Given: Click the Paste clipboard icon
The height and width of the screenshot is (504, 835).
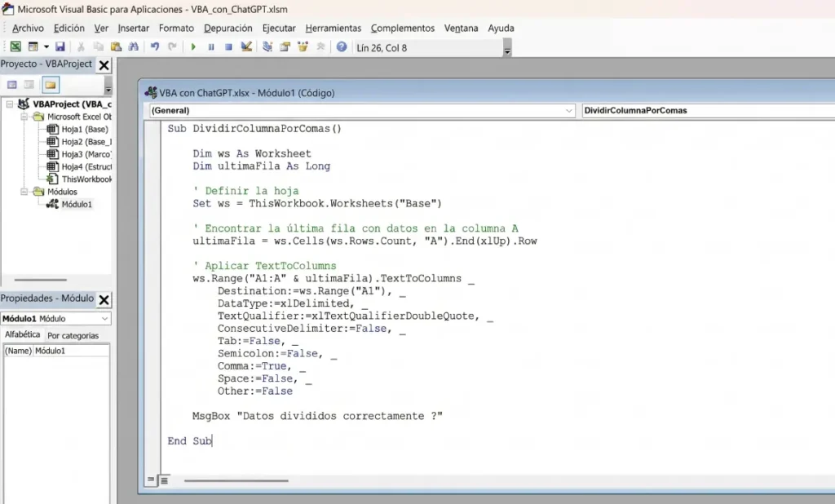Looking at the screenshot, I should click(116, 46).
